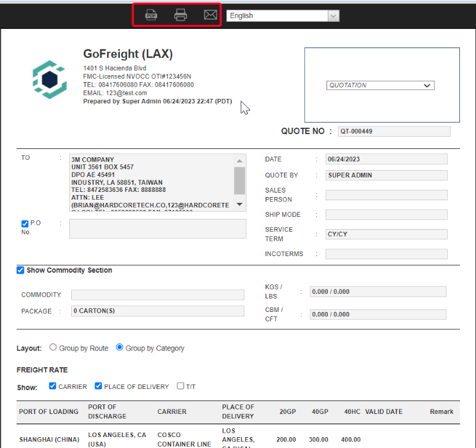Click the COMMODITY input field
Screen dimensions: 476x448
(x=157, y=295)
